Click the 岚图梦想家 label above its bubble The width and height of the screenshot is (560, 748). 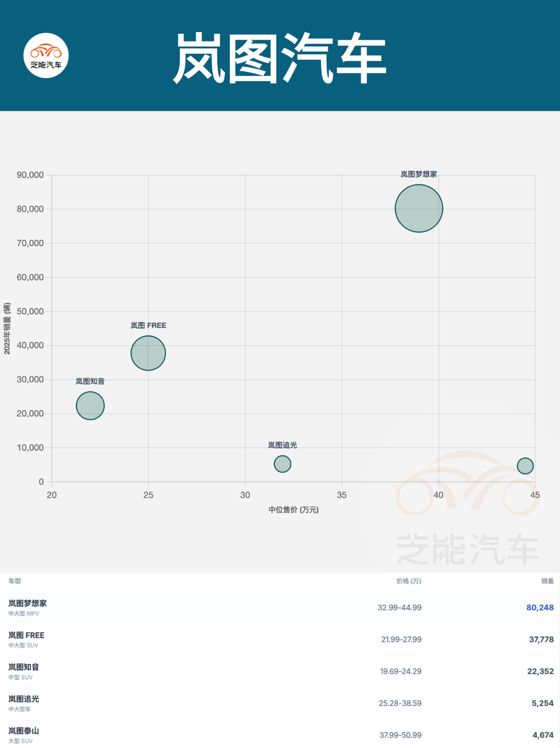[x=419, y=174]
